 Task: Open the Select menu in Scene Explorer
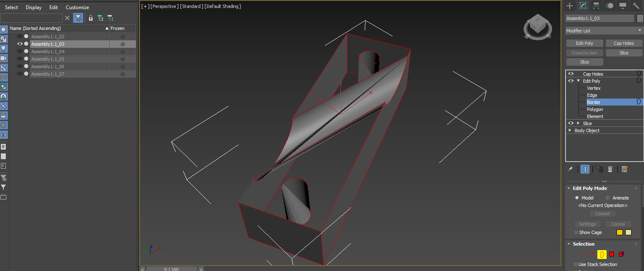tap(11, 7)
